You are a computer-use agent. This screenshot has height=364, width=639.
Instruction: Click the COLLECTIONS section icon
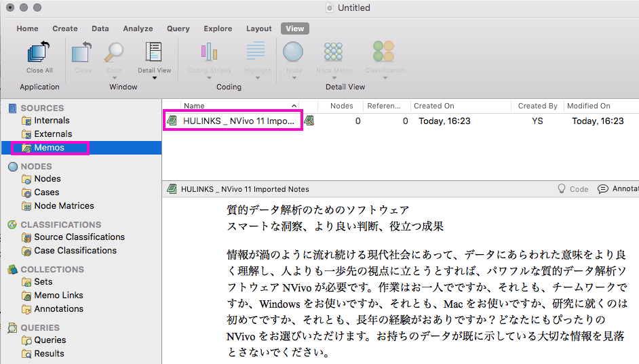coord(12,269)
